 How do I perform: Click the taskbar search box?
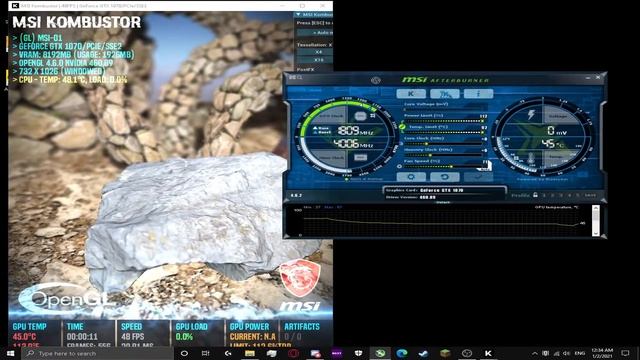pyautogui.click(x=98, y=353)
